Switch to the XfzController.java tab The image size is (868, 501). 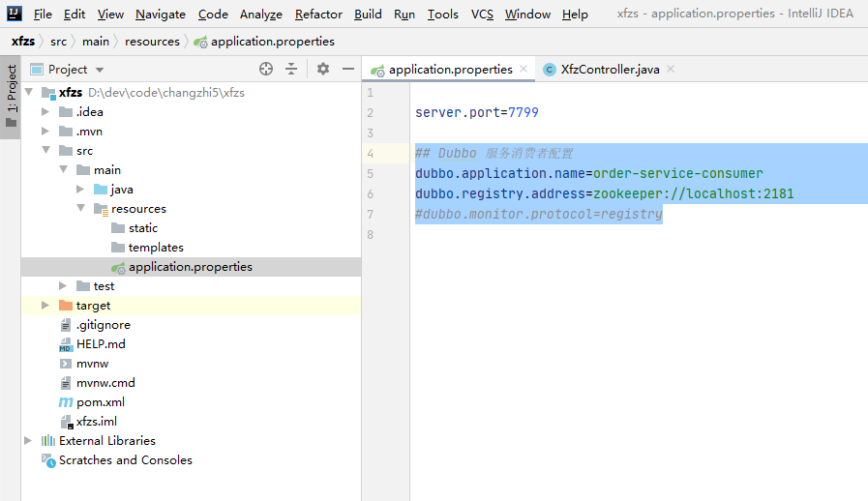[610, 70]
